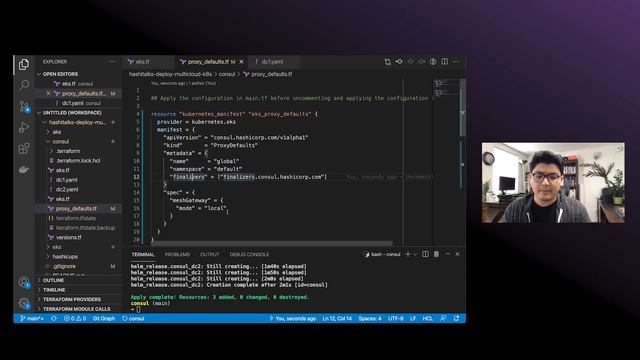Viewport: 640px width, 360px height.
Task: Click errors and warnings count in status bar
Action: 75,318
